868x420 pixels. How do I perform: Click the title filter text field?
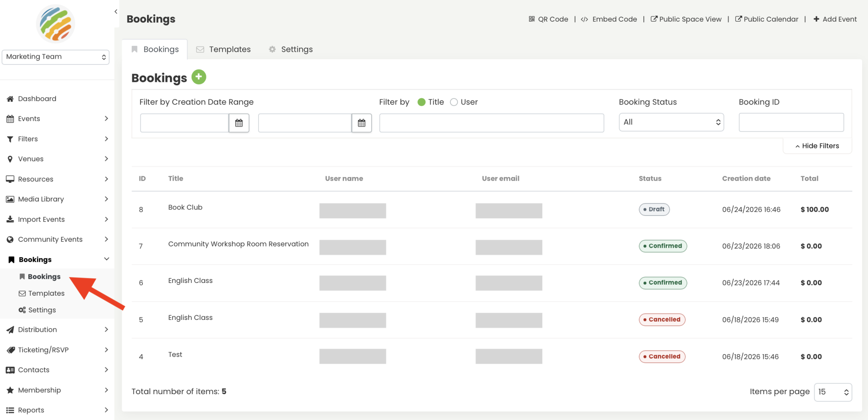tap(492, 123)
